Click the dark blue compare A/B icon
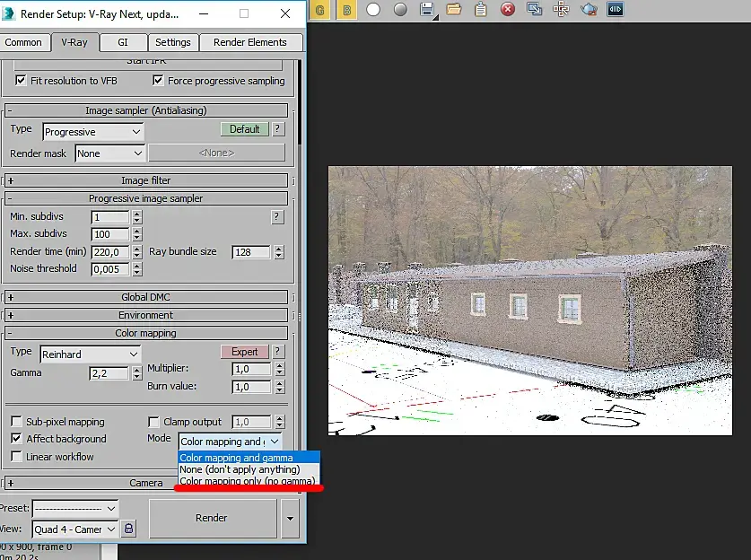751x560 pixels. 616,10
